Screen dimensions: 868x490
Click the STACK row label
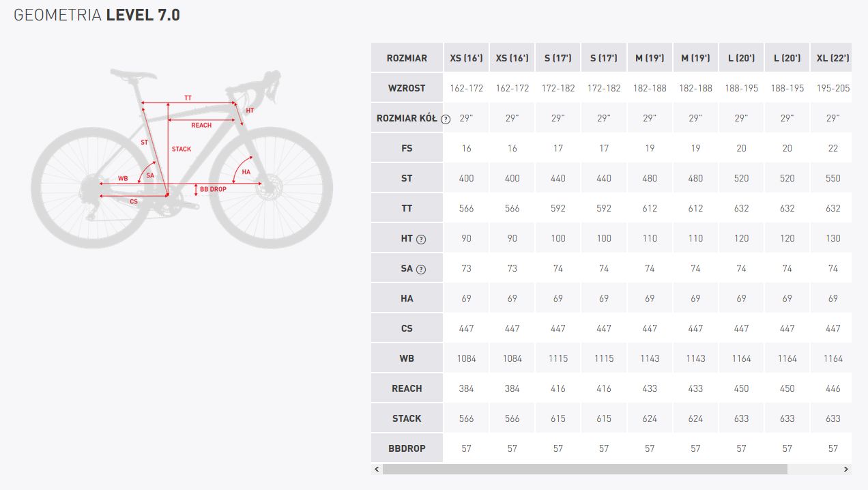407,418
